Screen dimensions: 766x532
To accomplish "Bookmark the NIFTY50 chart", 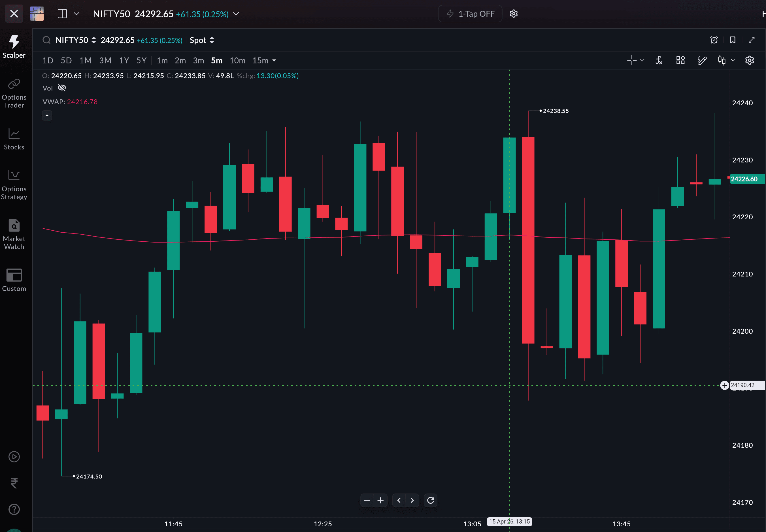I will (733, 40).
